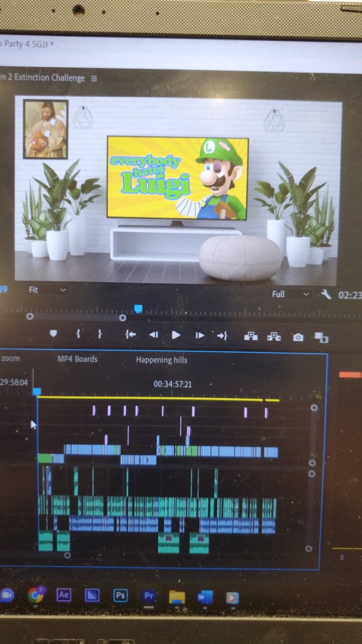Image resolution: width=362 pixels, height=644 pixels.
Task: Click the timeline horizontal zoom scroll handle
Action: tap(67, 555)
